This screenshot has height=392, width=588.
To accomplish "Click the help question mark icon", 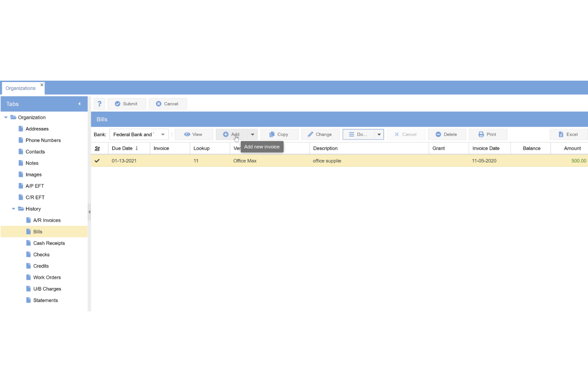I will (x=99, y=104).
